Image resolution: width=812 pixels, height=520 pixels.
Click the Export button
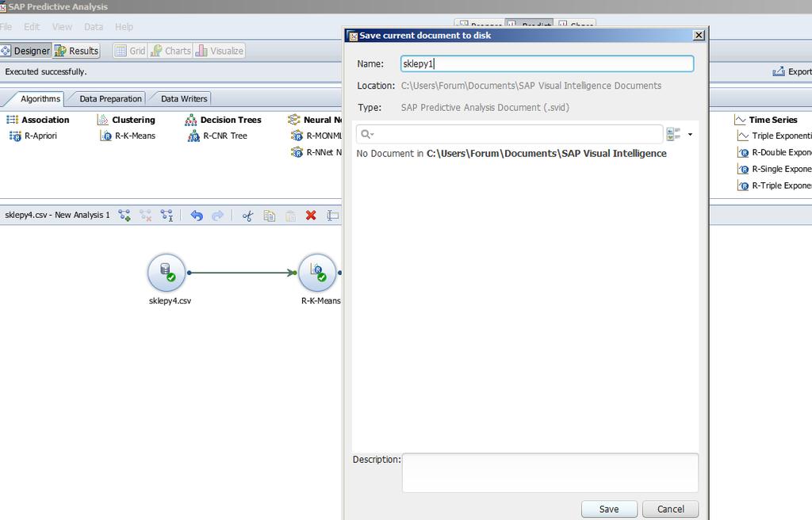tap(792, 71)
